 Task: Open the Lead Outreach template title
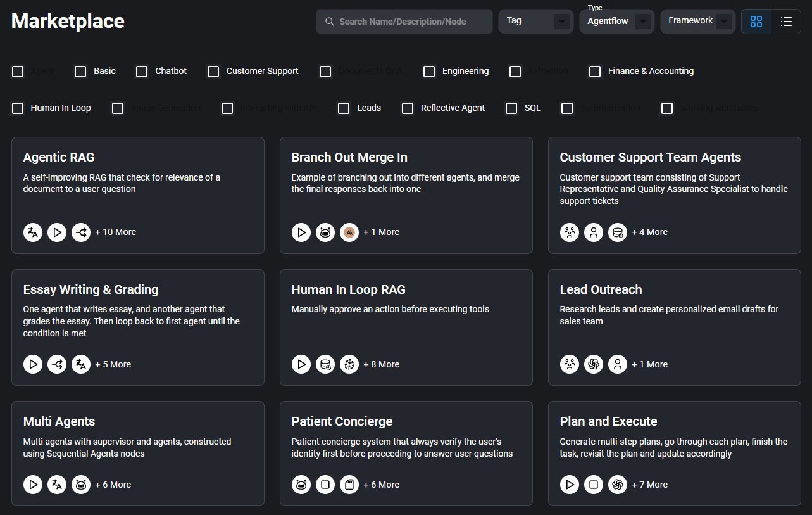coord(601,289)
